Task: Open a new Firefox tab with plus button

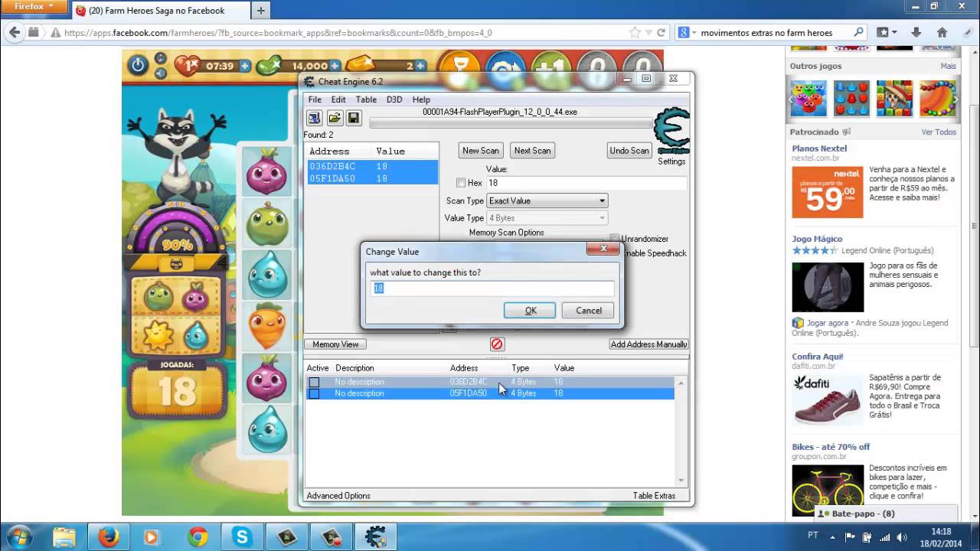Action: (x=260, y=11)
